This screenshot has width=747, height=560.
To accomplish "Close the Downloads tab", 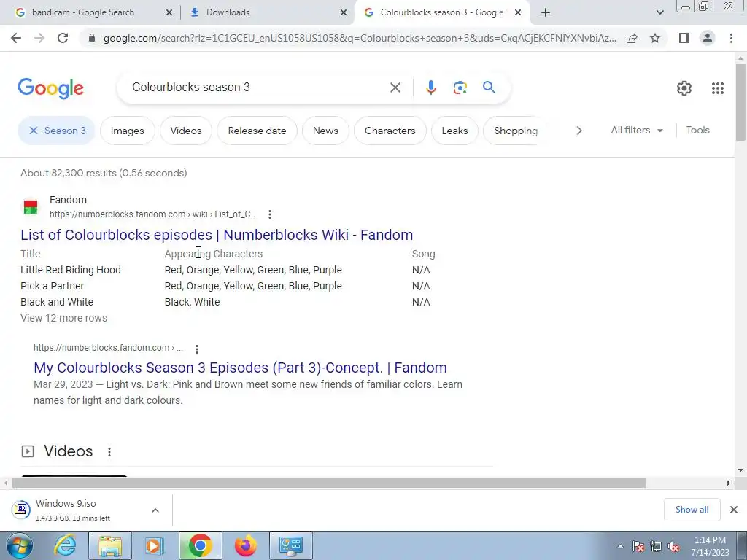I will 343,12.
